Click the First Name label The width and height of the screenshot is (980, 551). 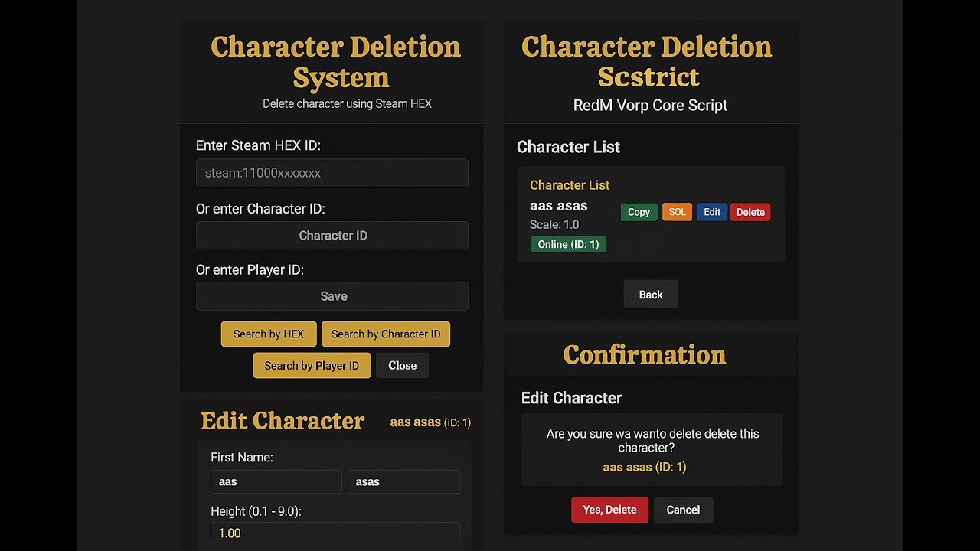242,458
